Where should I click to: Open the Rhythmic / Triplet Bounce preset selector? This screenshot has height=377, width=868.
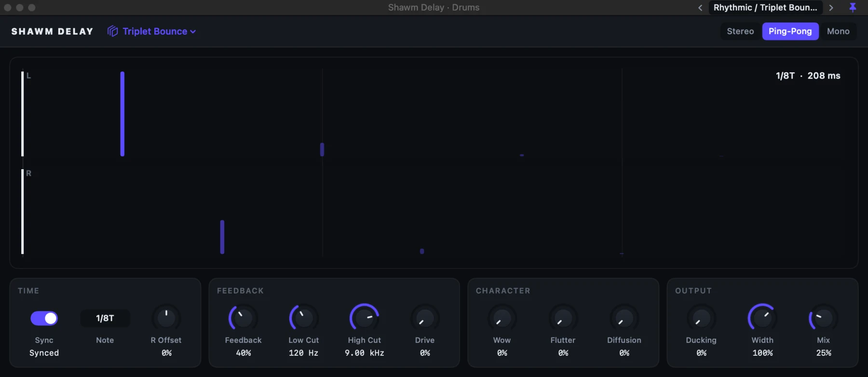pos(765,8)
